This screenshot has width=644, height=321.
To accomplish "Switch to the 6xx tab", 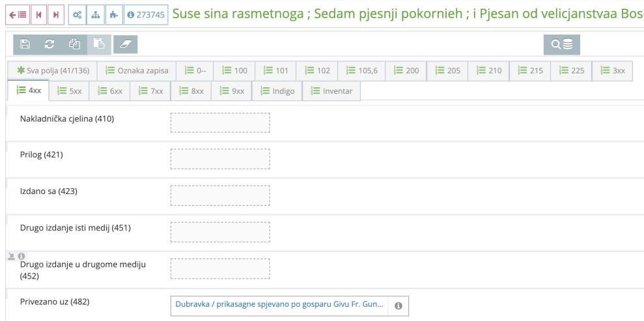I will point(109,91).
